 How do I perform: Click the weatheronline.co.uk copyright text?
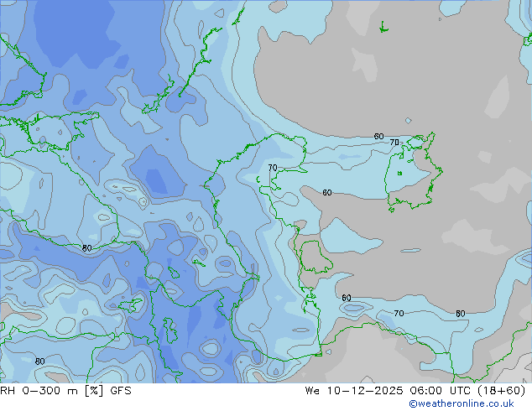pyautogui.click(x=462, y=403)
